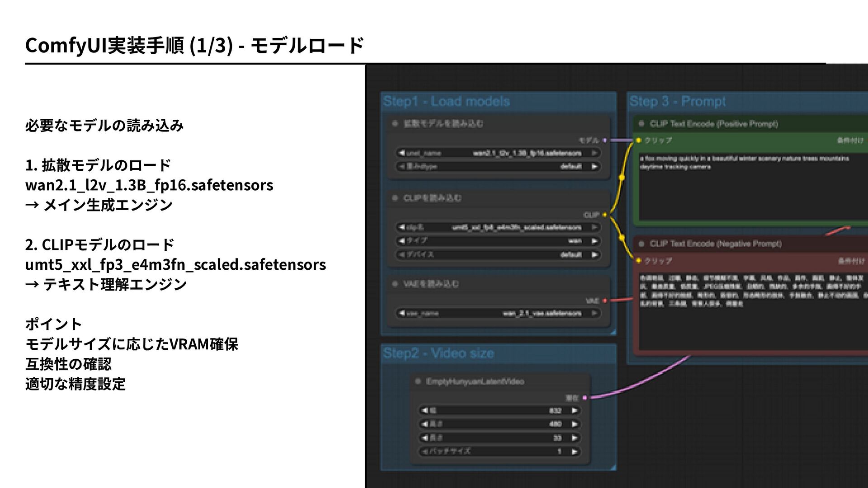The image size is (868, 488).
Task: Open clip名 dropdown showing umt5_xxl safetensors
Action: 498,227
